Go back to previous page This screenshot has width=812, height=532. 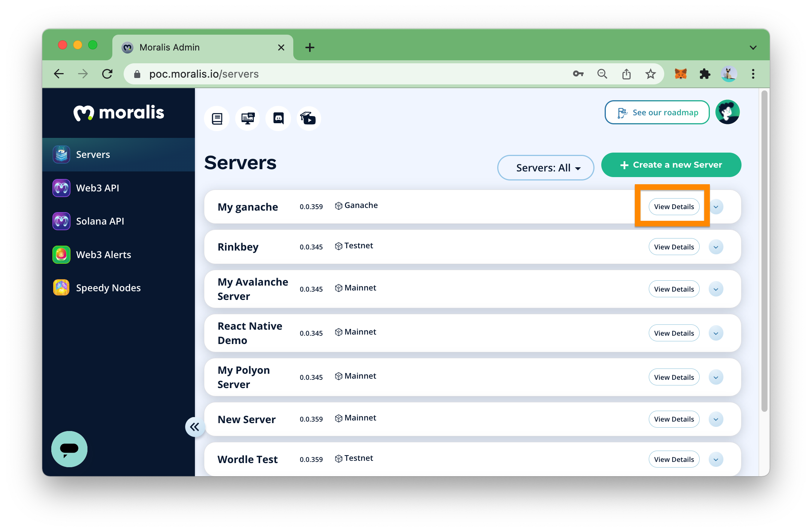pyautogui.click(x=59, y=74)
